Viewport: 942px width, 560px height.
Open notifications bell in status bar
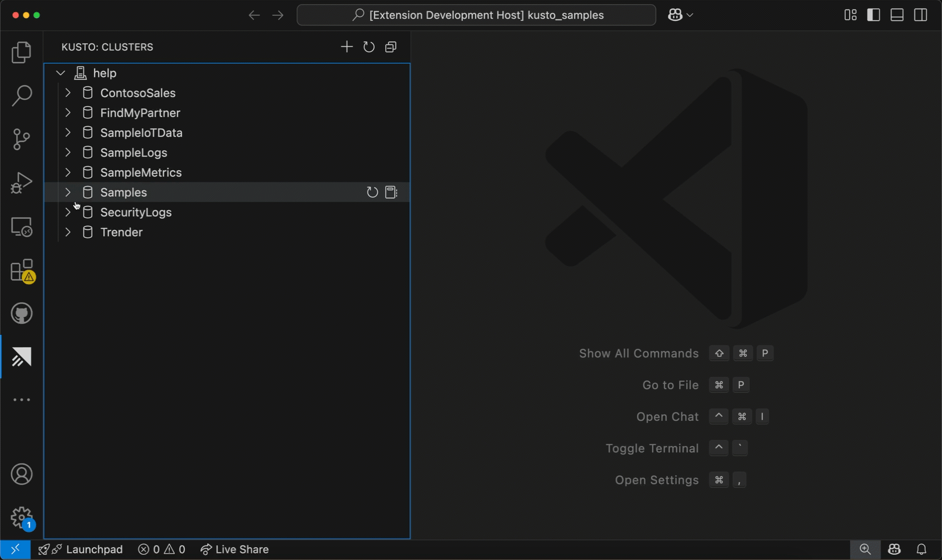pos(922,550)
